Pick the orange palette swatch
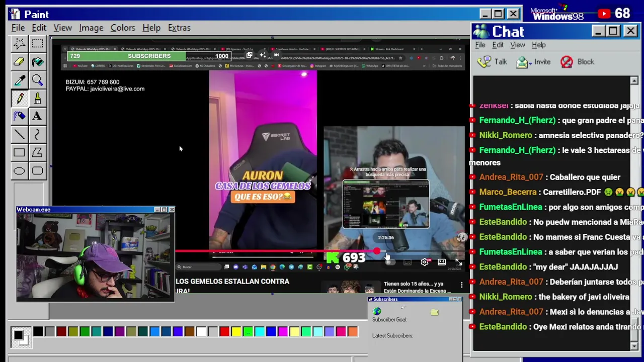 (353, 331)
